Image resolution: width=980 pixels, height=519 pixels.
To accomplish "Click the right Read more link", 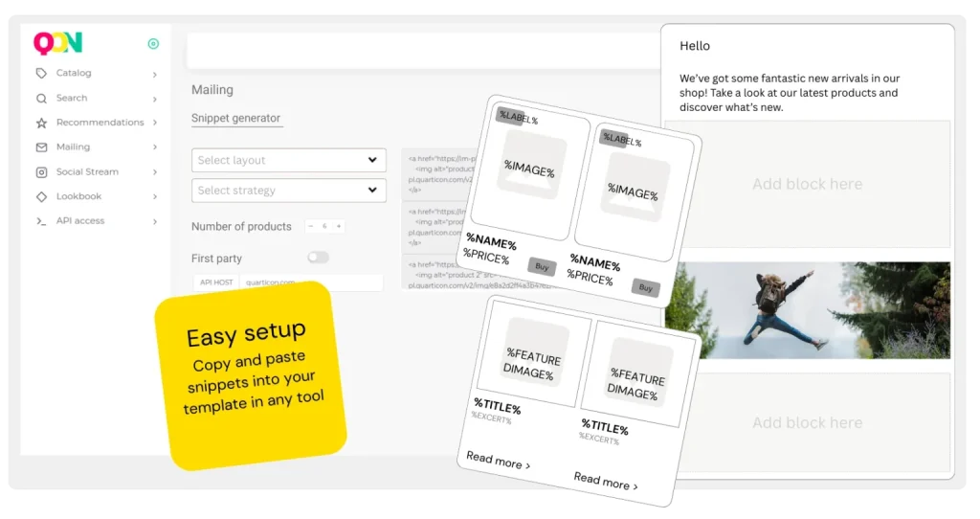I will (606, 481).
